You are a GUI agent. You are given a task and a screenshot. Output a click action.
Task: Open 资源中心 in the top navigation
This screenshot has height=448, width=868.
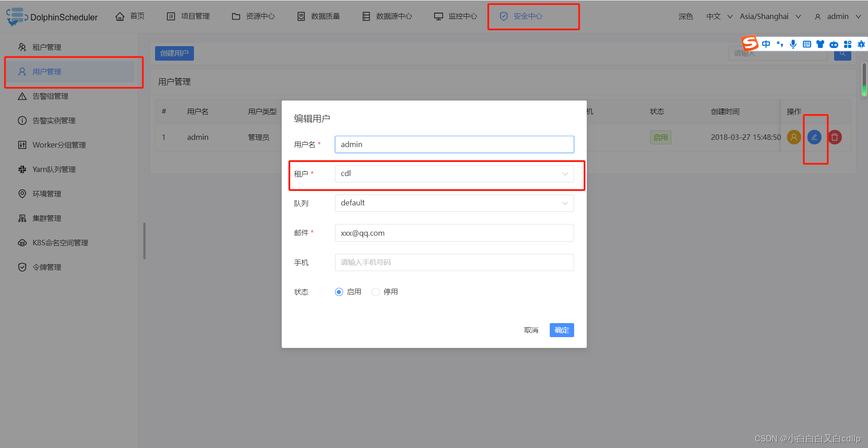253,16
